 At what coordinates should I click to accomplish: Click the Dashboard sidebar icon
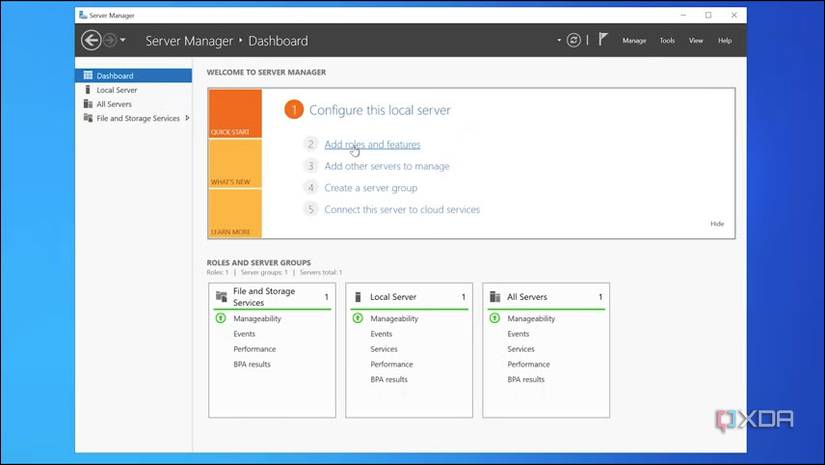88,75
